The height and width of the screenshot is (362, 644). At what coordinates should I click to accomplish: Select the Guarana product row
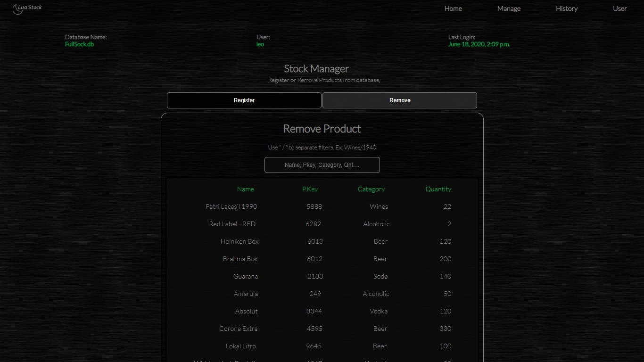[246, 276]
